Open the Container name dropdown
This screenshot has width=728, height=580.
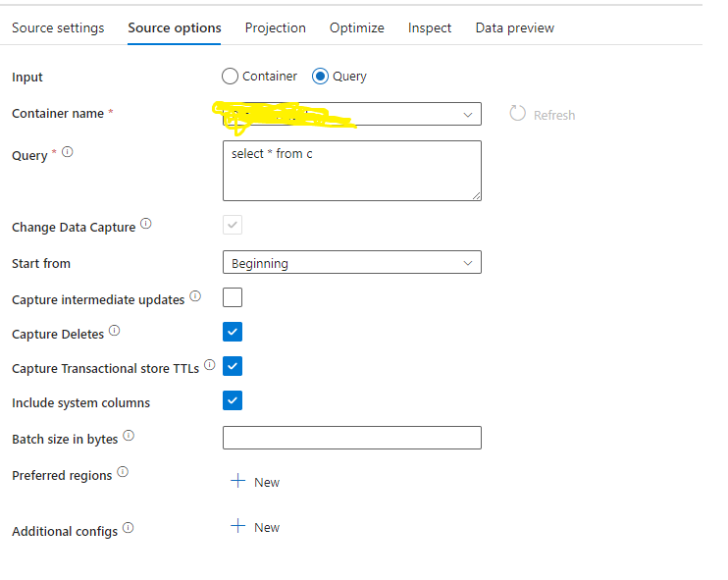[x=352, y=114]
